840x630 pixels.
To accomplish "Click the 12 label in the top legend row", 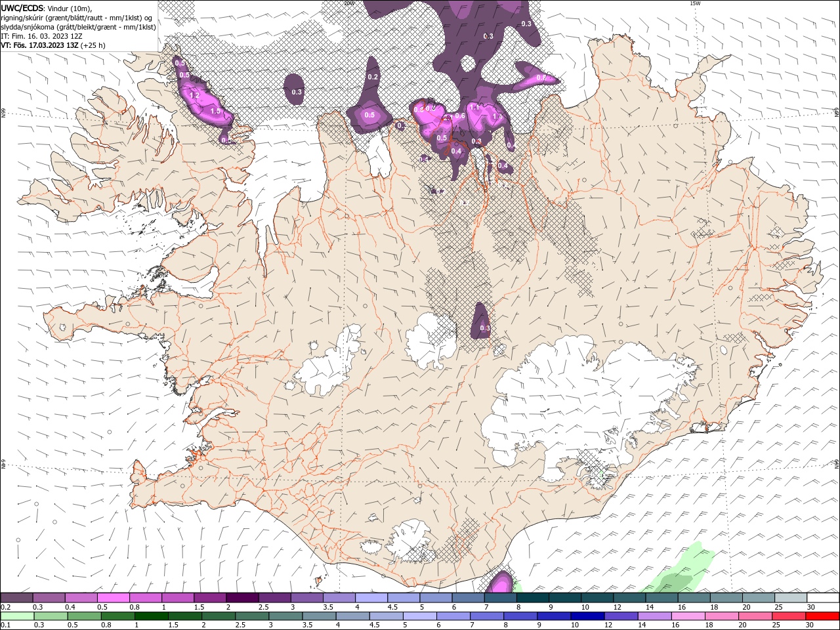I will [618, 607].
